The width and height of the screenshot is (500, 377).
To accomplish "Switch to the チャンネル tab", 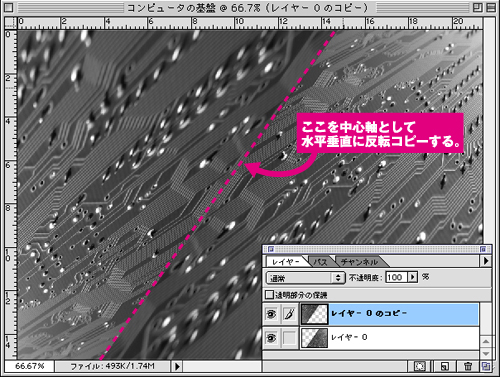I will pos(359,262).
